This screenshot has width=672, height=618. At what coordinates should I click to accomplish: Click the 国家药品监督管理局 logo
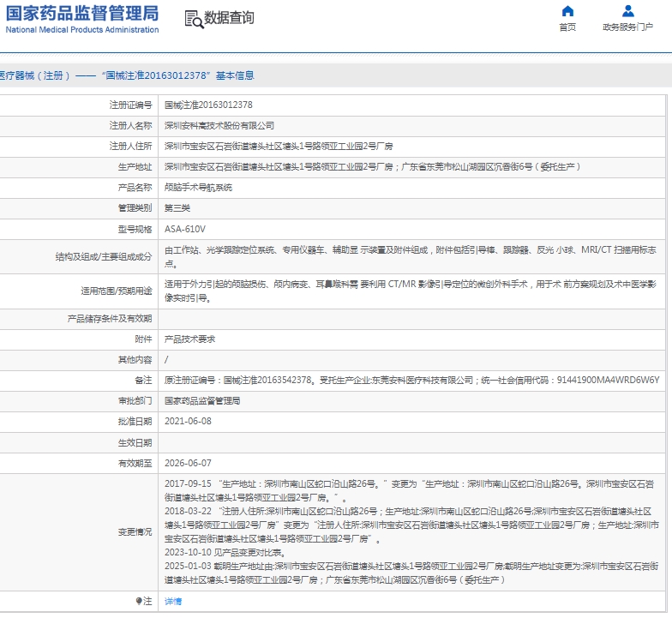tap(82, 19)
